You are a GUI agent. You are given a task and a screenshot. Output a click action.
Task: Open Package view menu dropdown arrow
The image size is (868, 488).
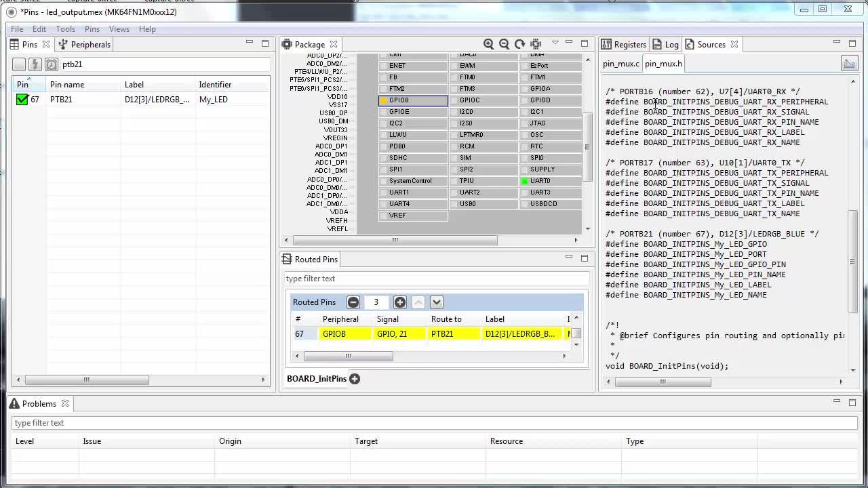coord(555,43)
